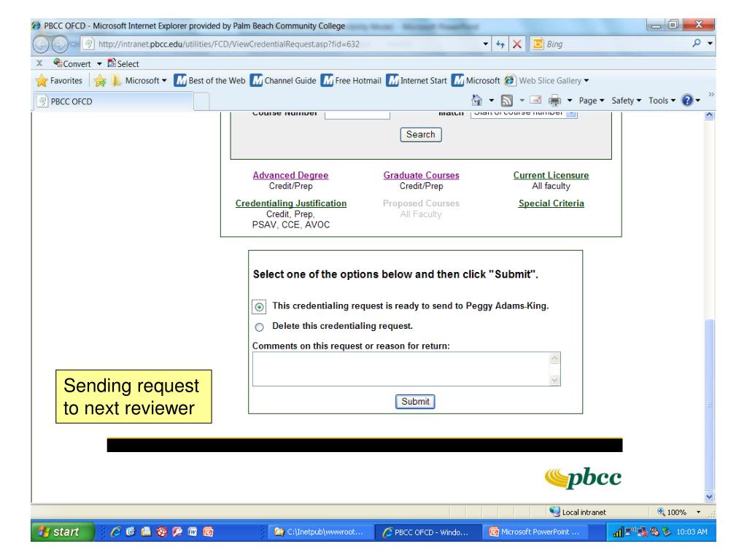This screenshot has height=560, width=747.
Task: Open Favorites star button
Action: coord(60,80)
